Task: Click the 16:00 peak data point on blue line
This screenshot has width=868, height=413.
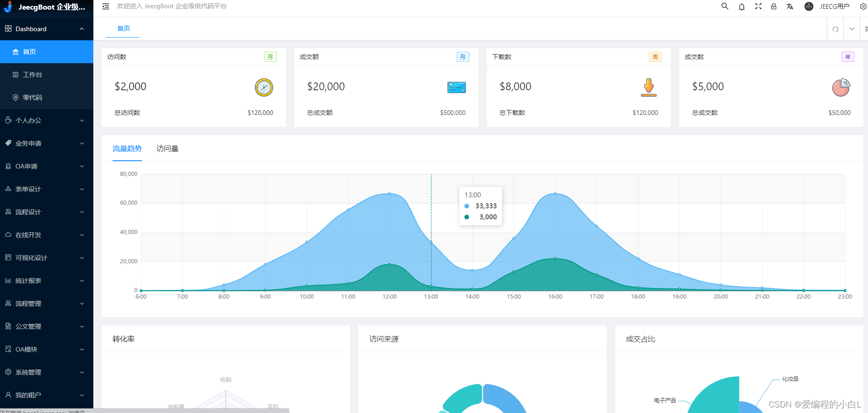Action: tap(555, 194)
